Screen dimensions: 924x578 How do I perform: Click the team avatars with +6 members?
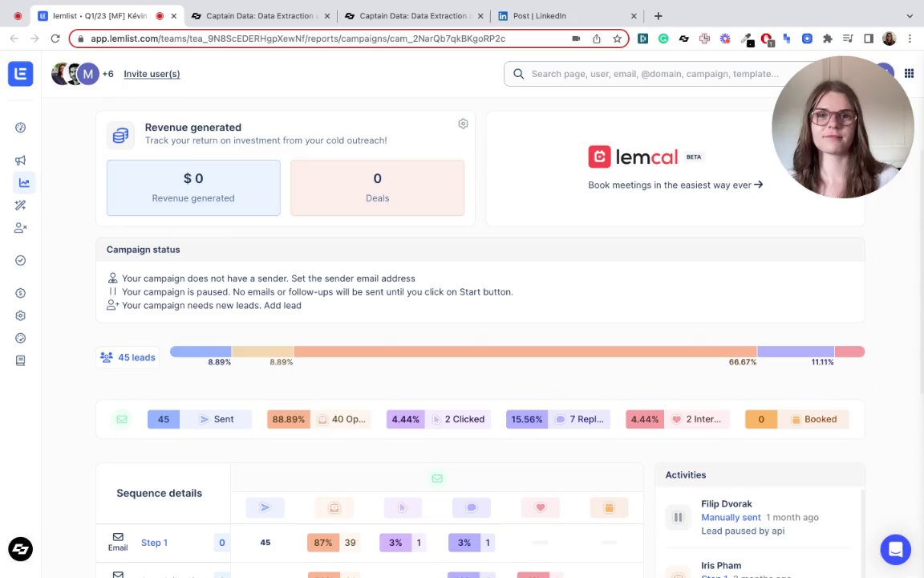pyautogui.click(x=83, y=74)
